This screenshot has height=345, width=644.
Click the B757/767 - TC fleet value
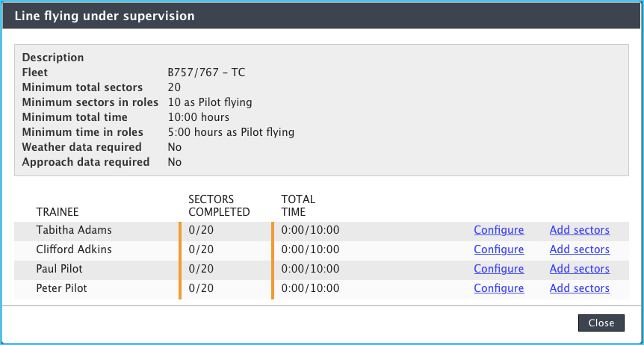(x=206, y=73)
